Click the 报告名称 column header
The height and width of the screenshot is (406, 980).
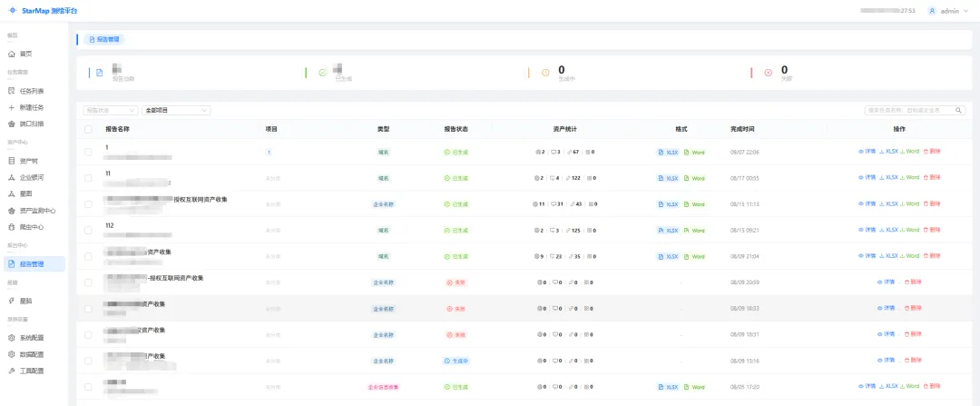tap(117, 130)
